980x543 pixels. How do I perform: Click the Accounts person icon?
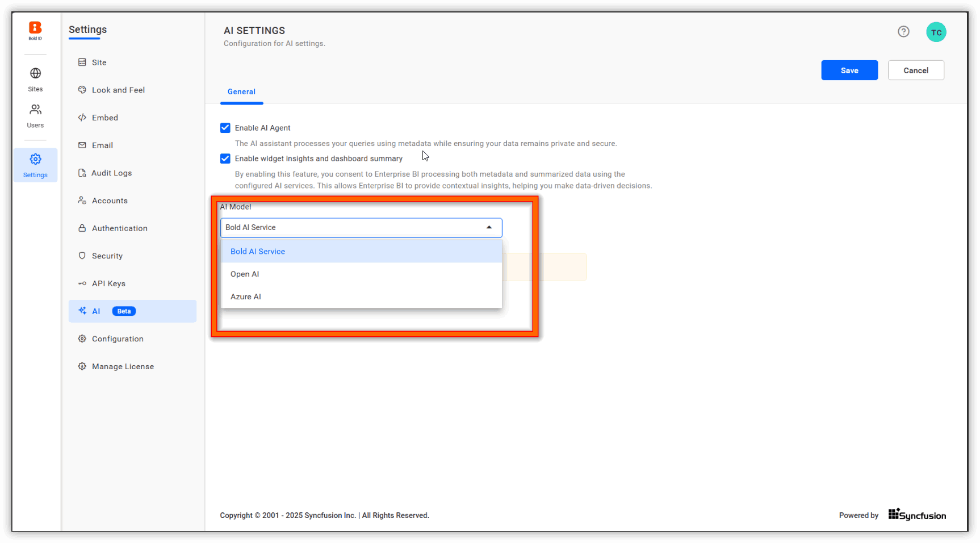[82, 201]
